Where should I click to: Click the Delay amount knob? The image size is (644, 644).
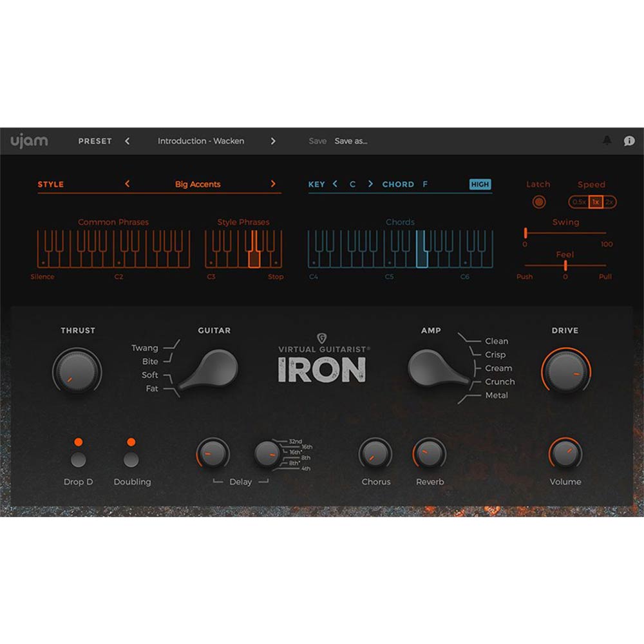pyautogui.click(x=213, y=454)
